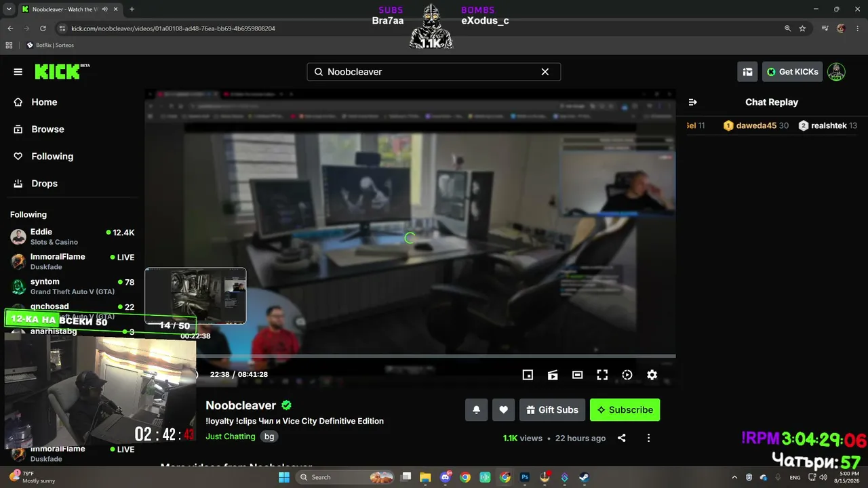Open the Chrome three-dot menu
Screen dimensions: 868x488
tap(856, 28)
